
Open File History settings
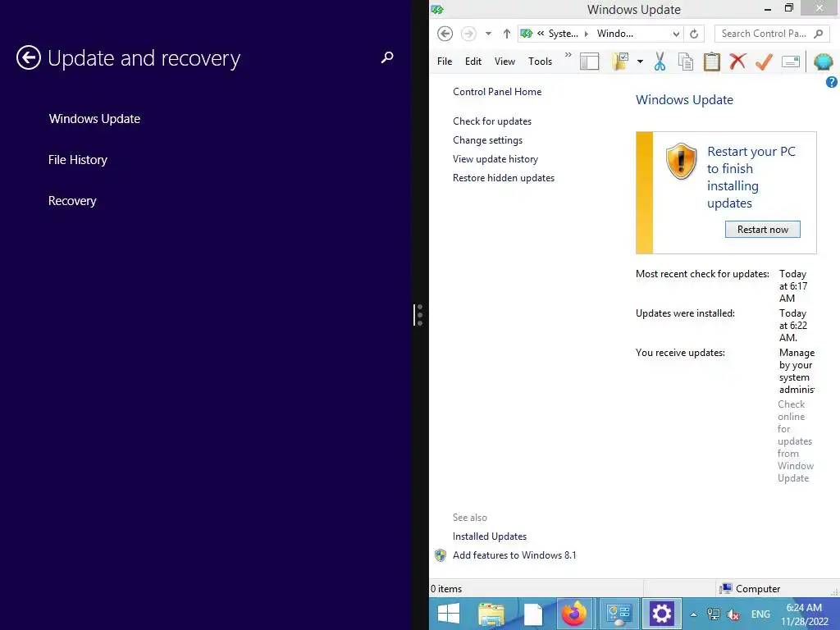point(78,160)
